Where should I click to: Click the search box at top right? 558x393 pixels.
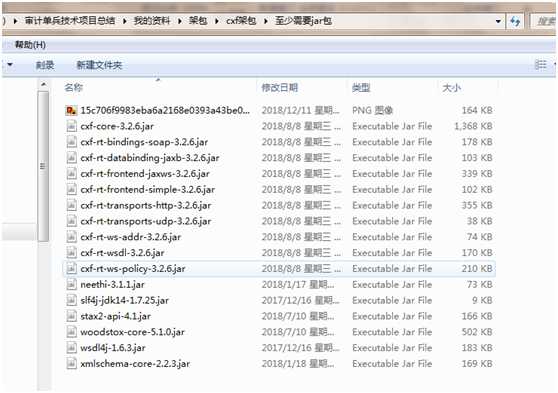(x=544, y=21)
